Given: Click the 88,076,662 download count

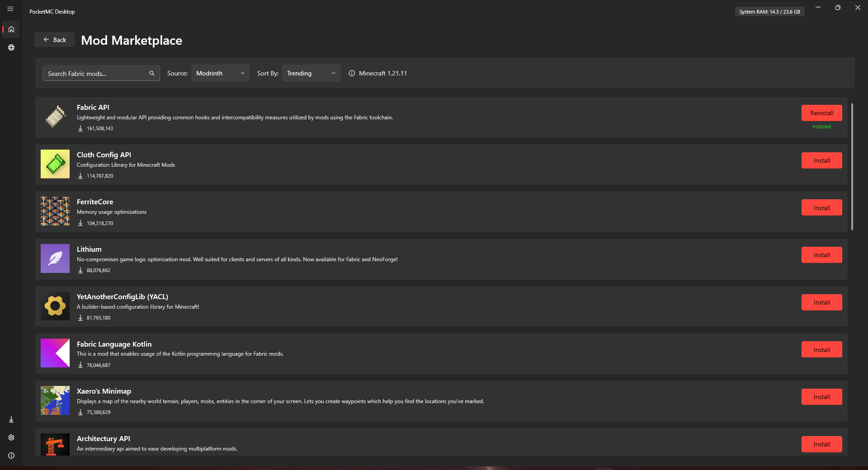Looking at the screenshot, I should [99, 270].
